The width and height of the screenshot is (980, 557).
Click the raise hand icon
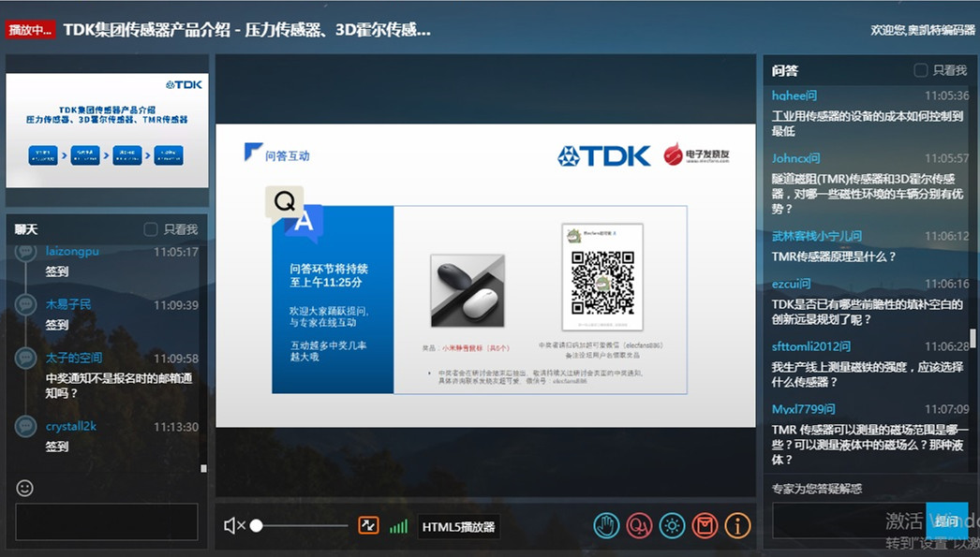click(x=606, y=526)
